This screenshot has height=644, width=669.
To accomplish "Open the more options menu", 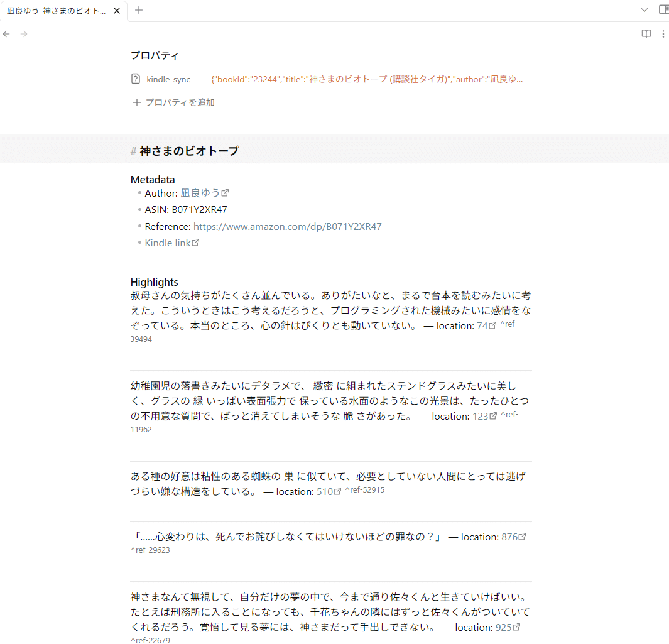I will [663, 33].
